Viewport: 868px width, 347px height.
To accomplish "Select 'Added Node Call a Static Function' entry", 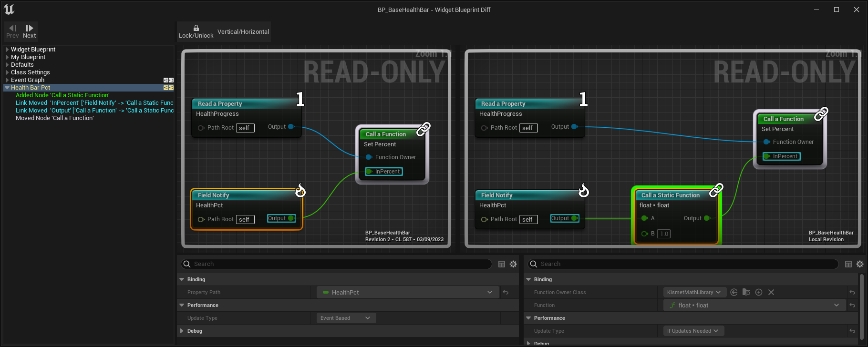I will (x=62, y=95).
